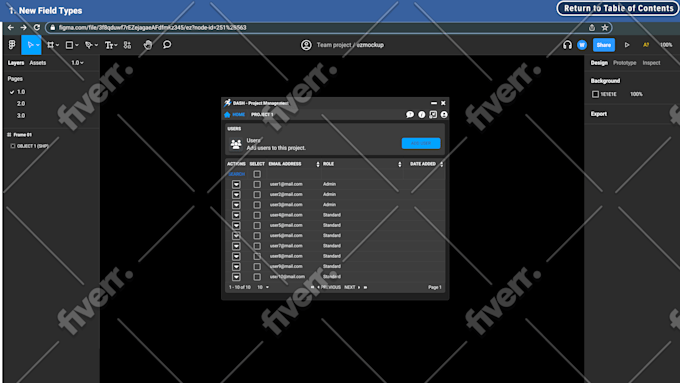
Task: Open audio conversation headphones icon
Action: point(567,45)
